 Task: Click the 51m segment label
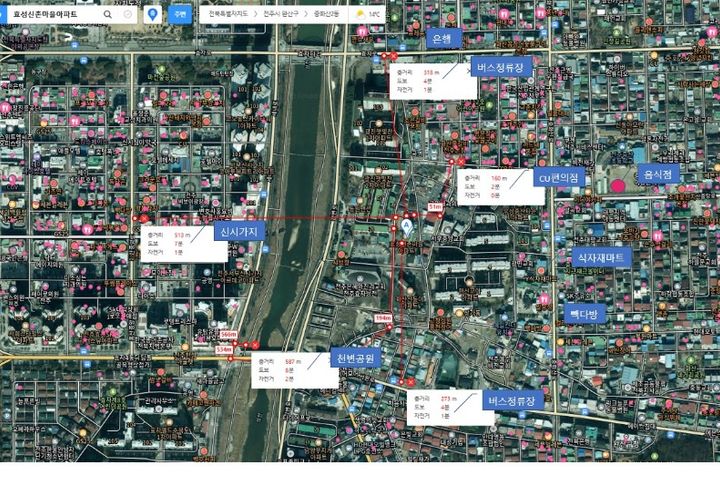pyautogui.click(x=435, y=207)
